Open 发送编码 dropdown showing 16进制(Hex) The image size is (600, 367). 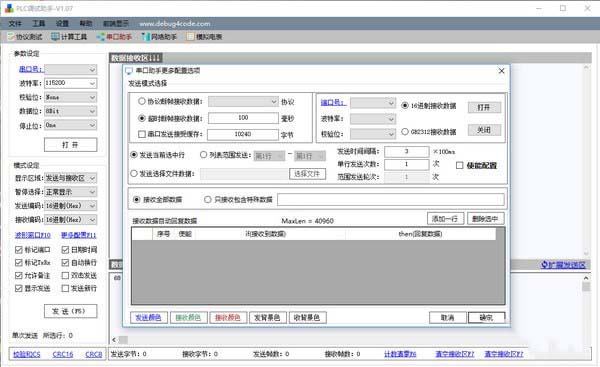(70, 206)
